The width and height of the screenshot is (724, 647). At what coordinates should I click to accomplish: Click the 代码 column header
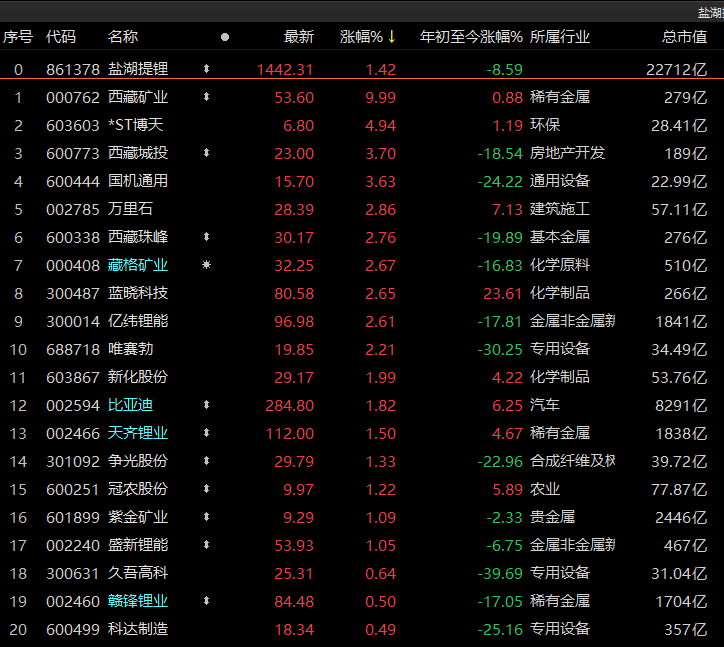click(61, 37)
